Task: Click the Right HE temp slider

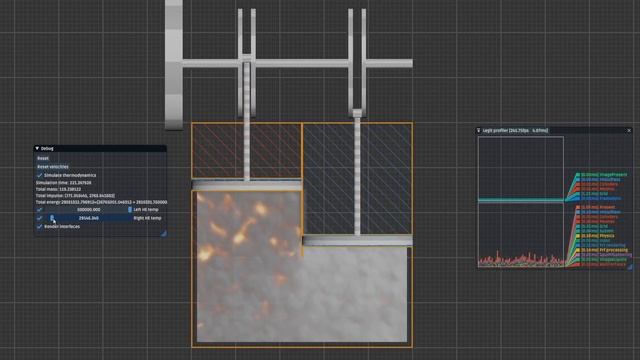Action: [x=89, y=218]
